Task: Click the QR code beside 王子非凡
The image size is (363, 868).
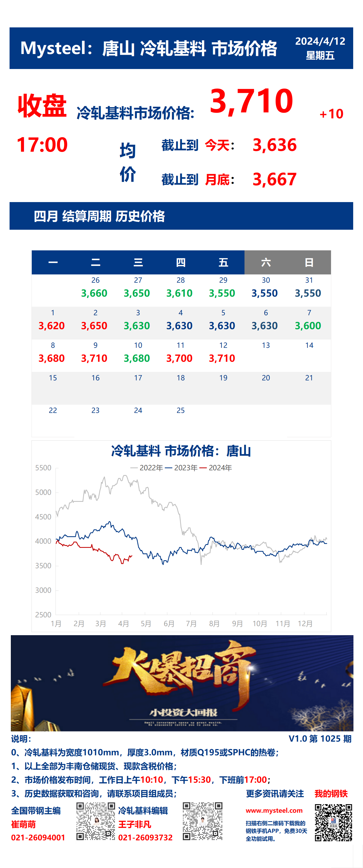Action: [x=203, y=821]
